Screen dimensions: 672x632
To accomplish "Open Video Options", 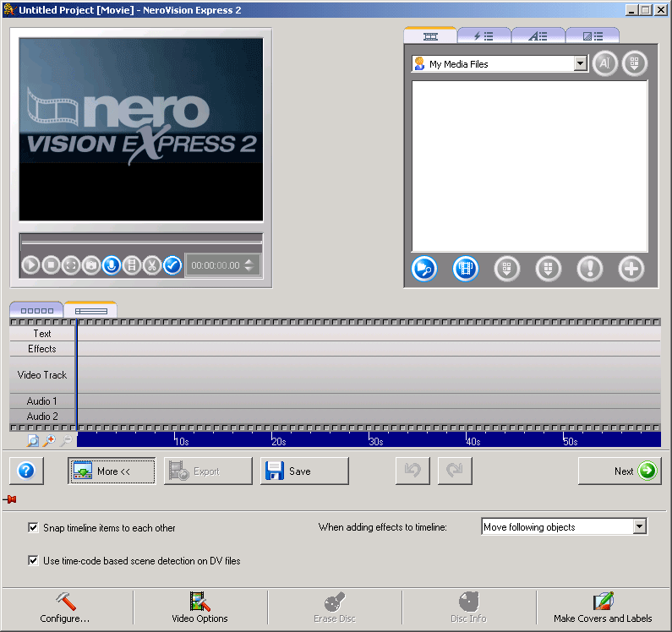I will click(x=199, y=607).
